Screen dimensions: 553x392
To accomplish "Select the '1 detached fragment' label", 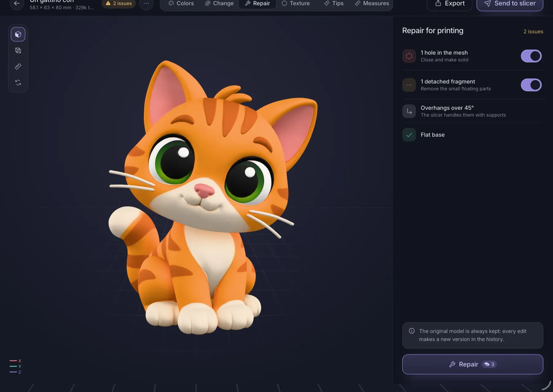I will [x=448, y=82].
